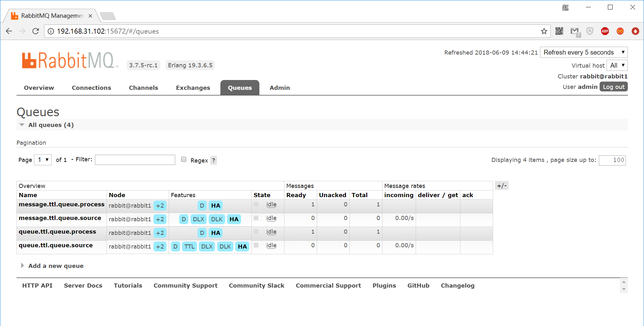Bookmark page with the star icon
Screen dimensions: 644x326
point(544,31)
